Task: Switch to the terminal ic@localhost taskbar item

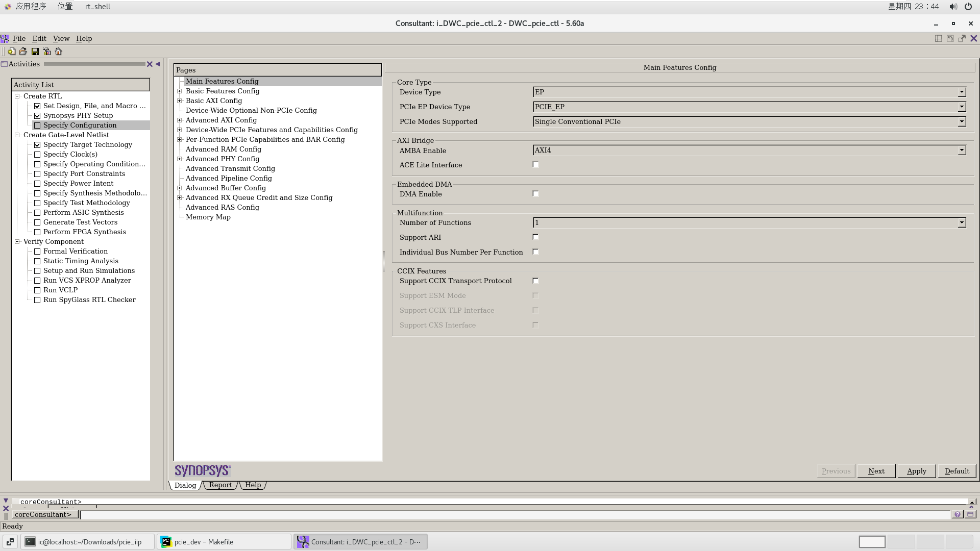Action: point(87,542)
